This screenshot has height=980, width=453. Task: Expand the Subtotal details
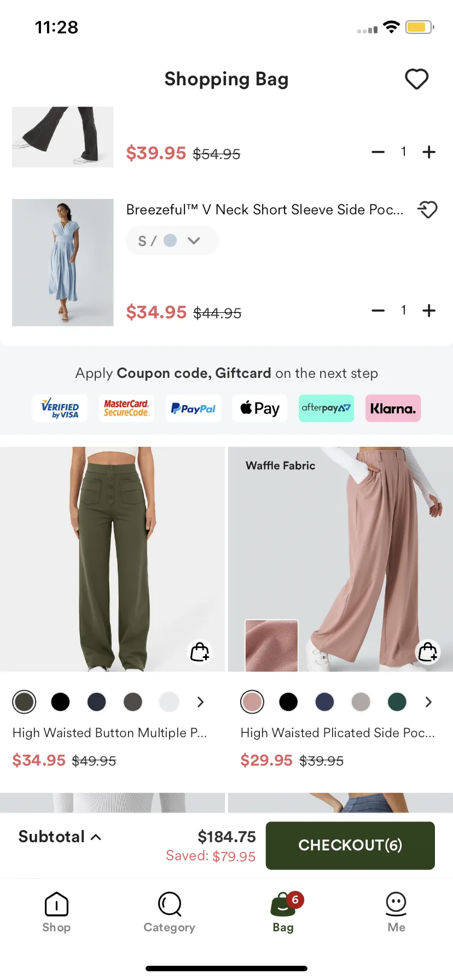pos(60,837)
